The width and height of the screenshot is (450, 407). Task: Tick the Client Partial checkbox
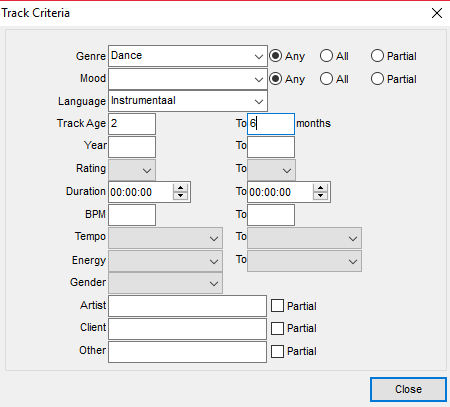277,328
